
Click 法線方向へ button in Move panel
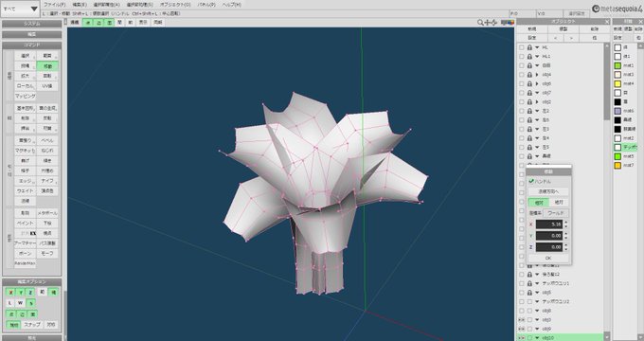pyautogui.click(x=548, y=191)
